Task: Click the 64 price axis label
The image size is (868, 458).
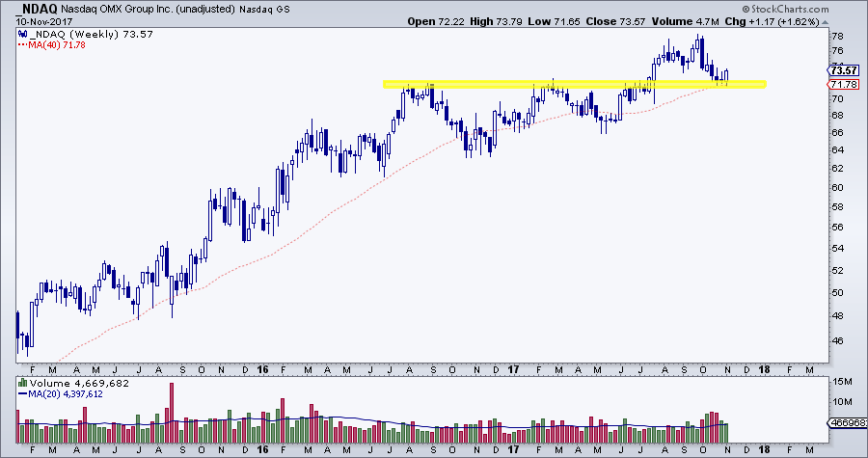Action: (x=837, y=149)
